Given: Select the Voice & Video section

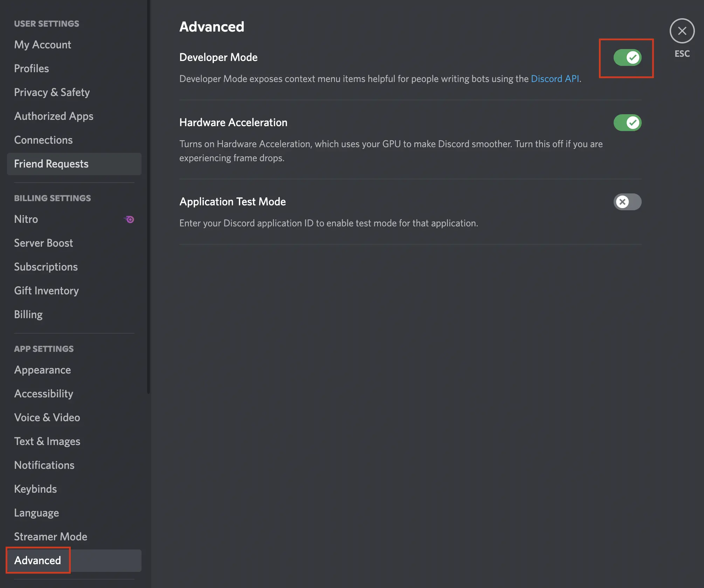Looking at the screenshot, I should (47, 417).
